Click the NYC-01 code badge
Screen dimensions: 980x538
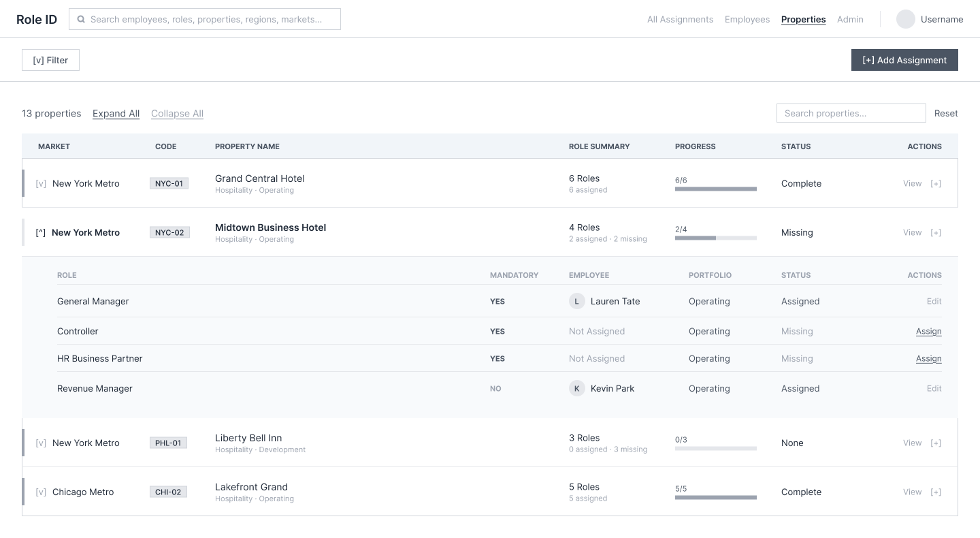tap(169, 183)
